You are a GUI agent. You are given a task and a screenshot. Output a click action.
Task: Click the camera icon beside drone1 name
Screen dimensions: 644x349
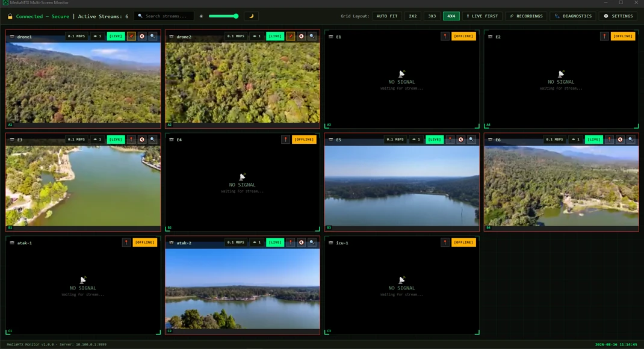(12, 37)
